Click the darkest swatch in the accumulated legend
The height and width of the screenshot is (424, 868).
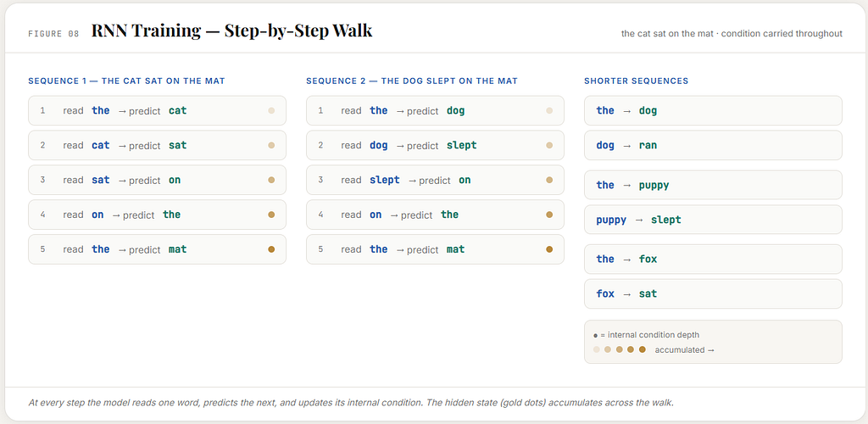tap(643, 349)
